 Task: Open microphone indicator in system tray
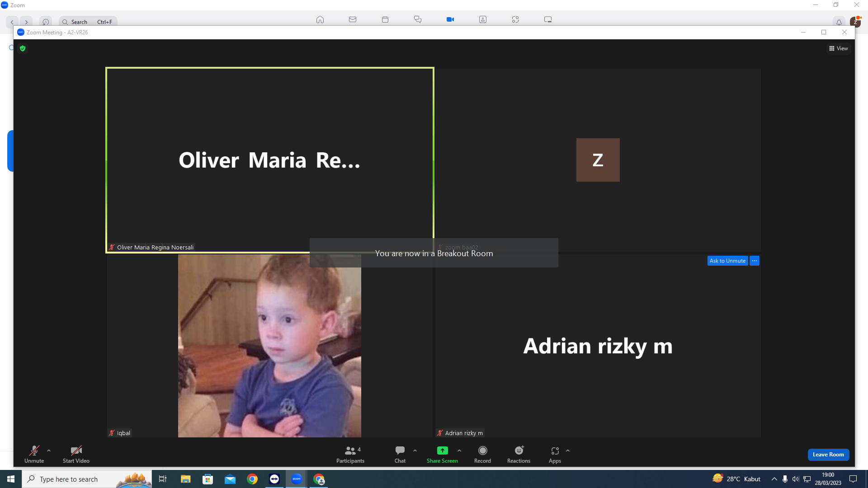tap(785, 479)
